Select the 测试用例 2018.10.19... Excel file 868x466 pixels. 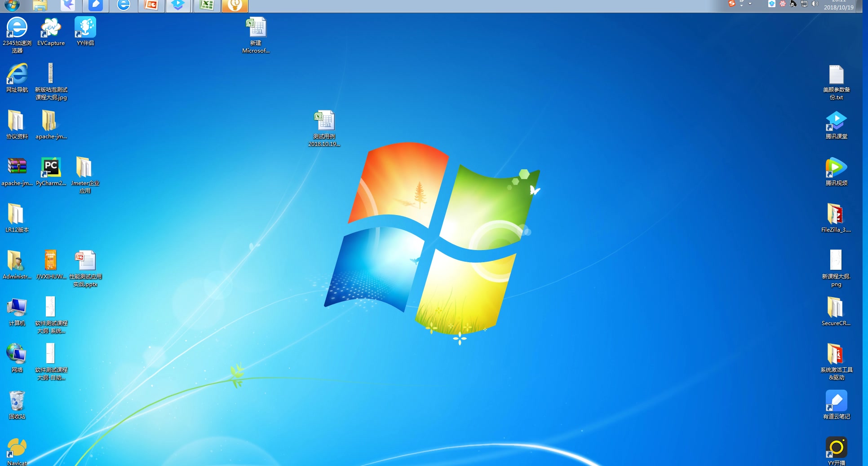[x=324, y=128]
